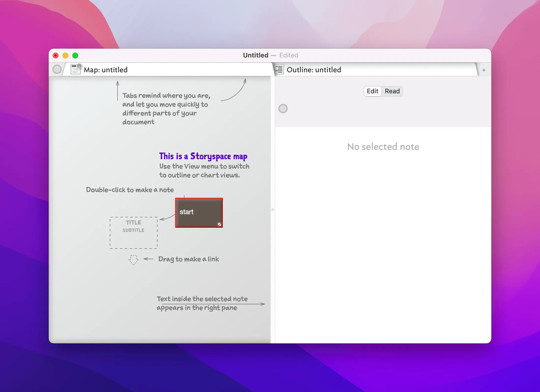Click the info badge on the Map tab icon
Screen dimensions: 540x392
click(79, 66)
